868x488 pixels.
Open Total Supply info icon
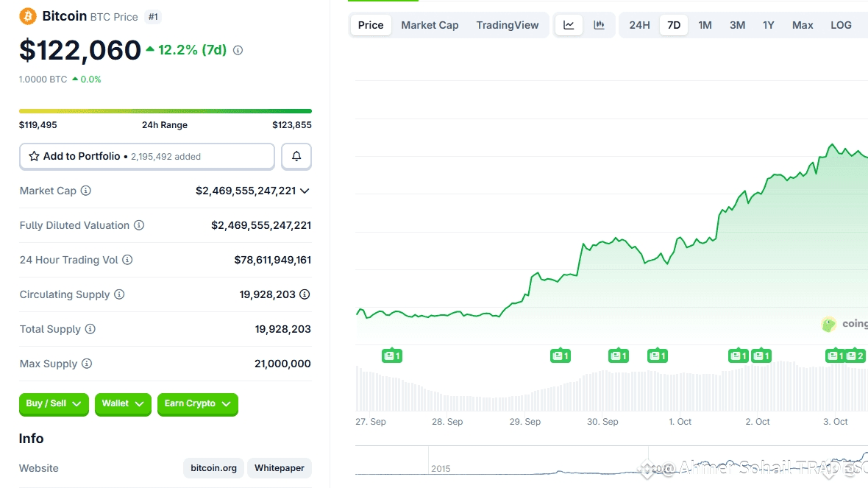(90, 329)
